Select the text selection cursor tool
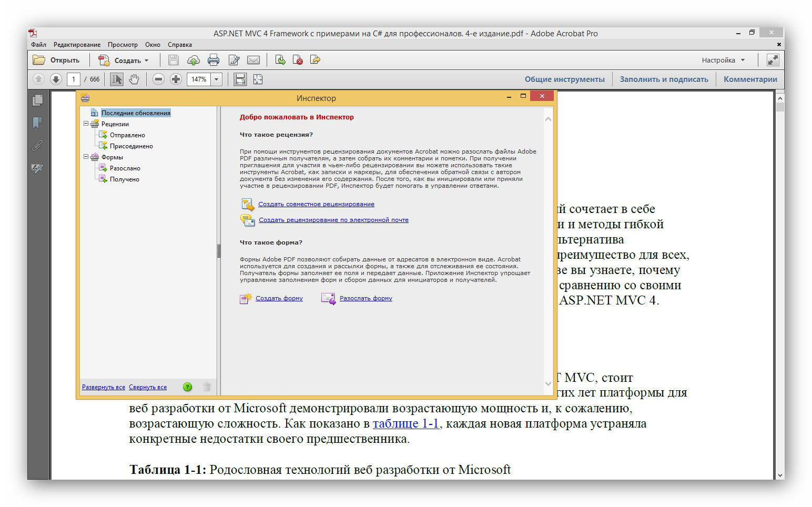This screenshot has width=812, height=507. point(117,79)
